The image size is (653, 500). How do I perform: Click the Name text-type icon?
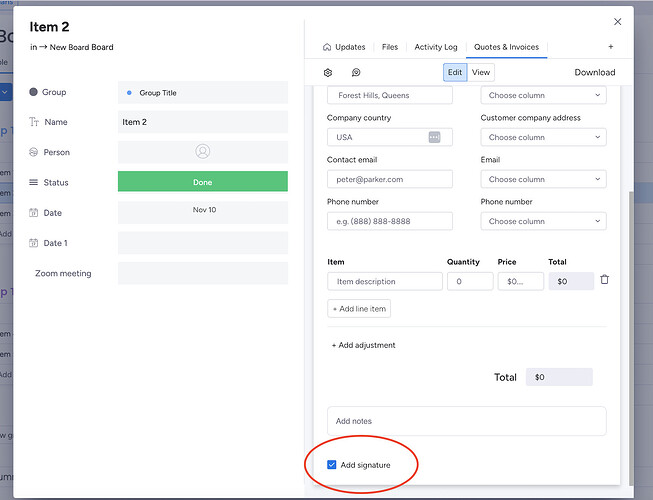coord(34,122)
